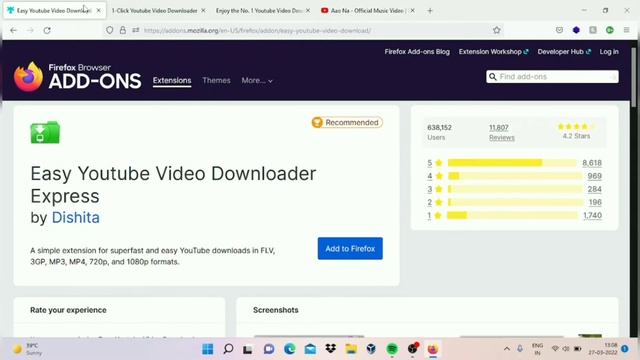Image resolution: width=640 pixels, height=360 pixels.
Task: Open File Explorer from the taskbar
Action: [x=351, y=349]
